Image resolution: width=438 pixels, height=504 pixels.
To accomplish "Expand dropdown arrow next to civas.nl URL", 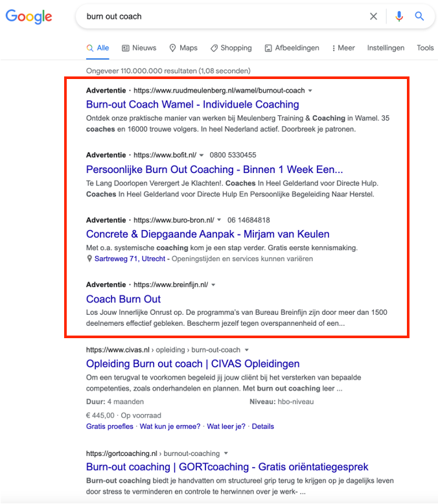I will tap(247, 350).
